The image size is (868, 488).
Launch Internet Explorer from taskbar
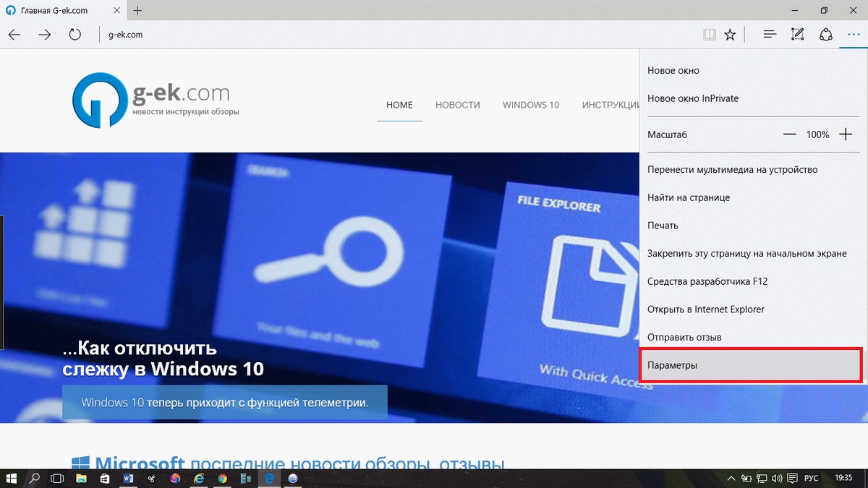tap(199, 478)
